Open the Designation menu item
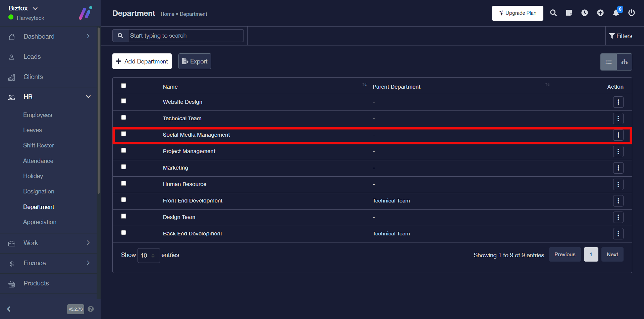The height and width of the screenshot is (319, 644). tap(39, 191)
